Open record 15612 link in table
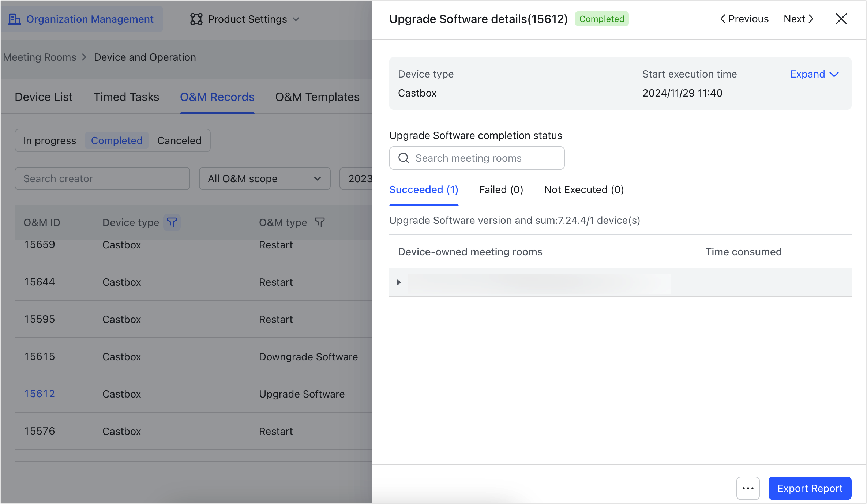867x504 pixels. pos(39,394)
